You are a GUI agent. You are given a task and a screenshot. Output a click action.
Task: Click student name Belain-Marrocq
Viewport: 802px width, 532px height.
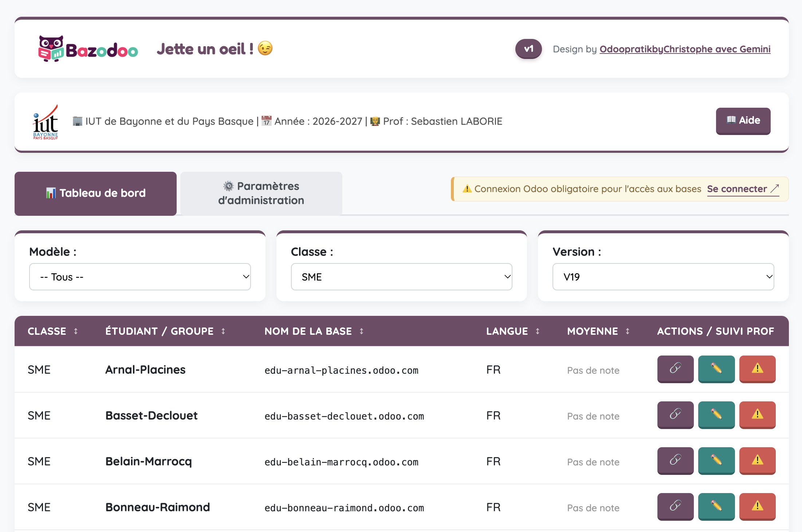point(149,461)
